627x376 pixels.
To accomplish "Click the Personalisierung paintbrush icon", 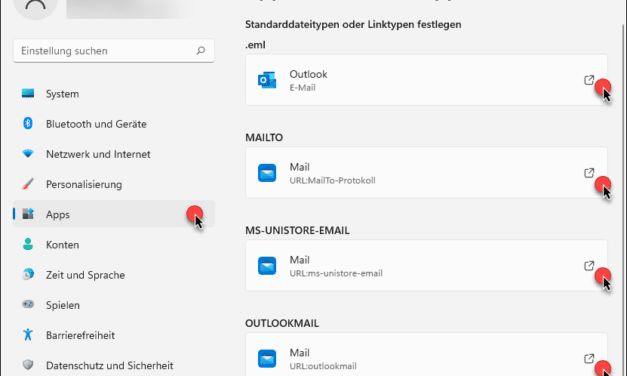I will click(28, 184).
